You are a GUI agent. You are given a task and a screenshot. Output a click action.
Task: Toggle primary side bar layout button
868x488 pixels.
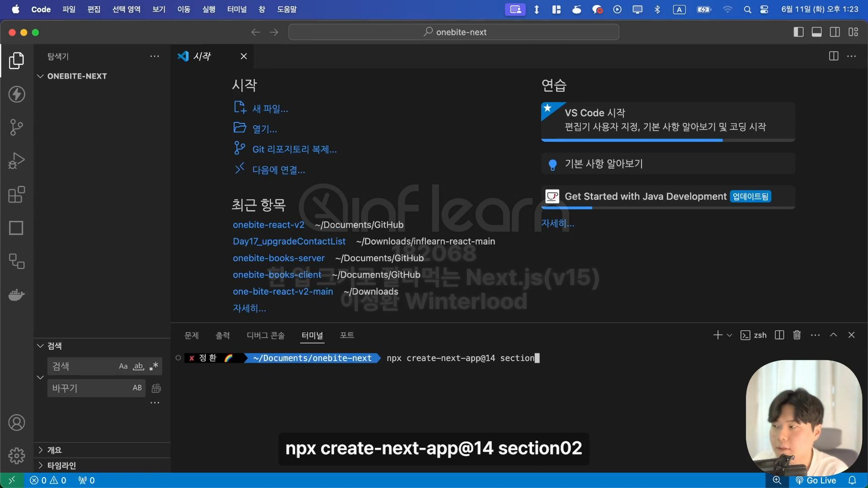point(798,32)
